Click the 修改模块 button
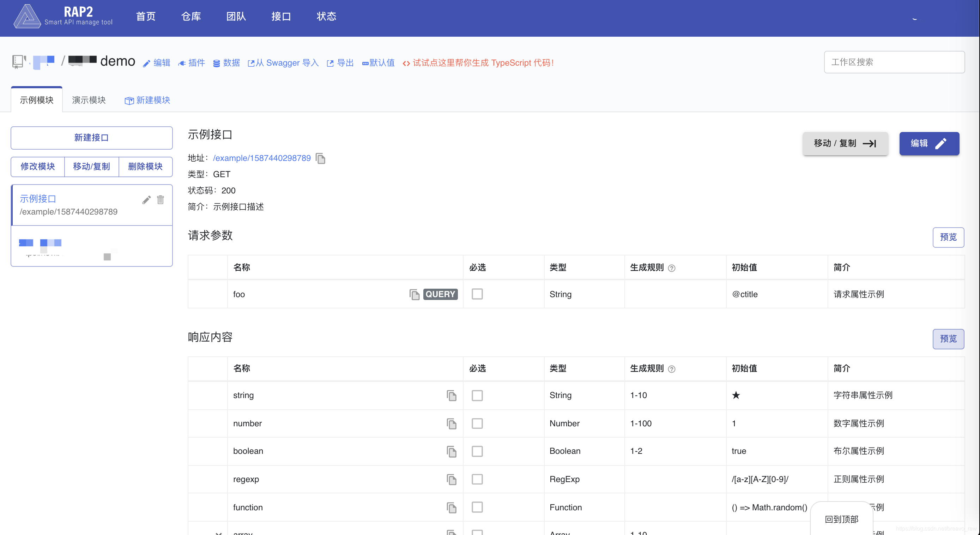 (38, 167)
